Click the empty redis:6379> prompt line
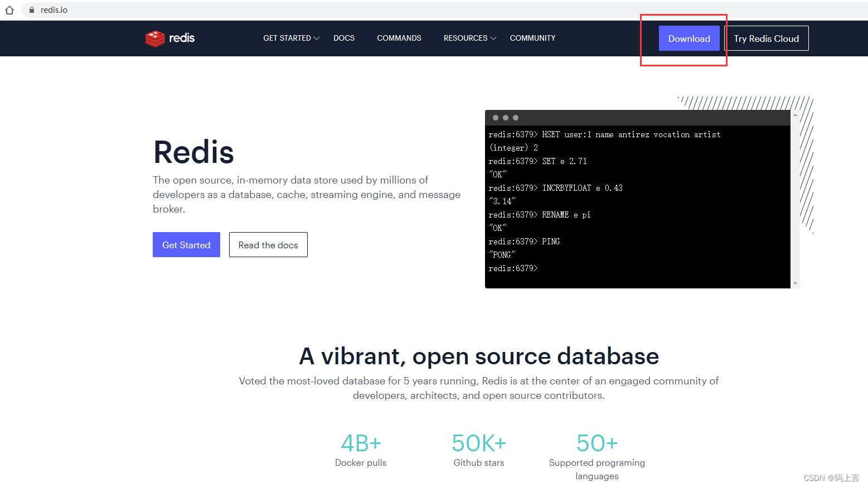Screen dimensions: 868x487 tap(513, 268)
